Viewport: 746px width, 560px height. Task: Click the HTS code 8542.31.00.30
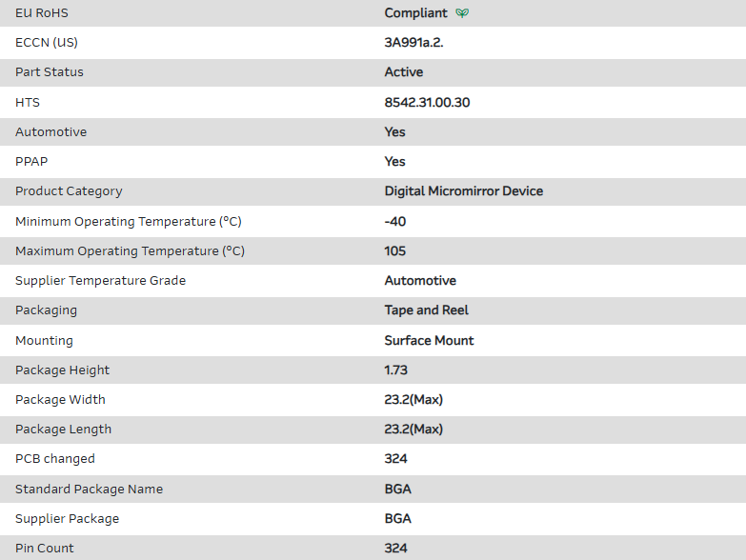(x=427, y=102)
